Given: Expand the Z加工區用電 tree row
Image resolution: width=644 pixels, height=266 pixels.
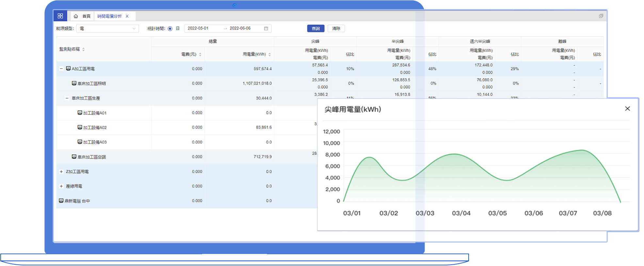Looking at the screenshot, I should click(61, 172).
